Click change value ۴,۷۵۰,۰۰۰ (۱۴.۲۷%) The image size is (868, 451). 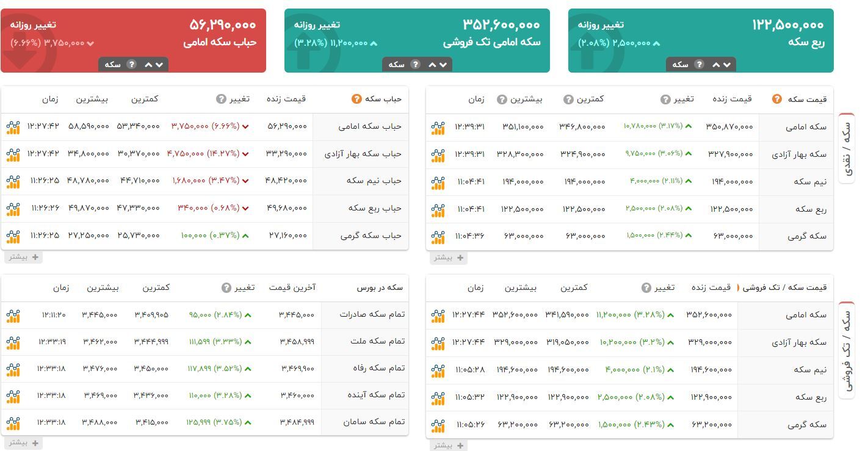[x=203, y=154]
